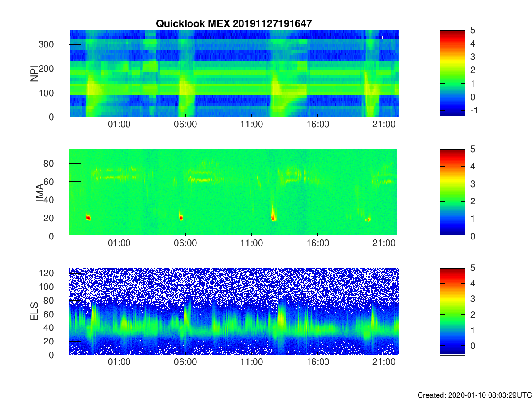
Task: Click the ELS panel color bar
Action: [452, 311]
